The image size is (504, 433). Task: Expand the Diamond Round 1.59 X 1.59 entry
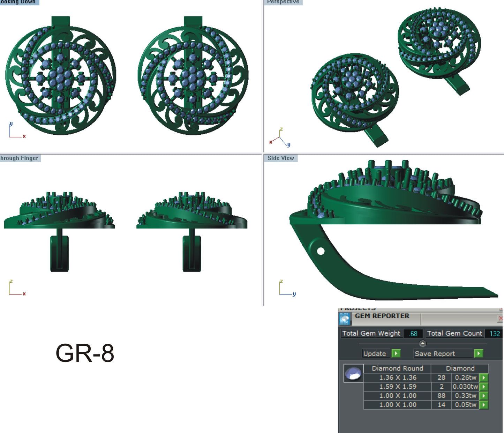pyautogui.click(x=399, y=387)
